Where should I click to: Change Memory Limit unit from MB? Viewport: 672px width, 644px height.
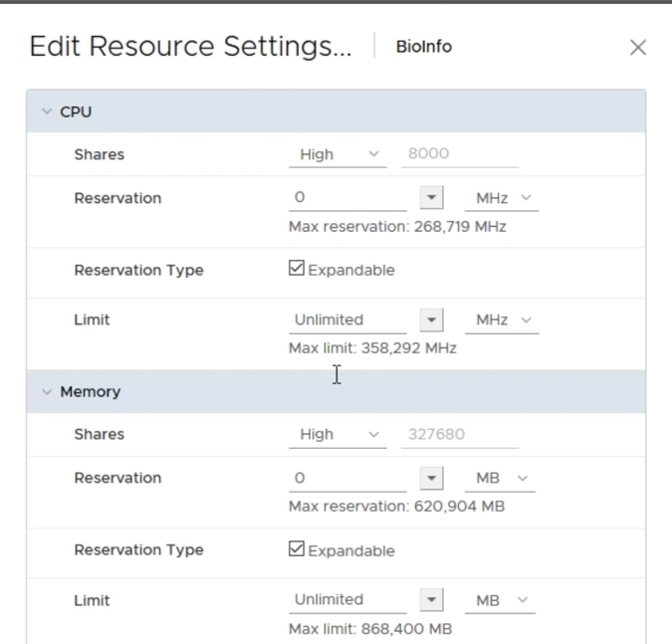pos(500,600)
